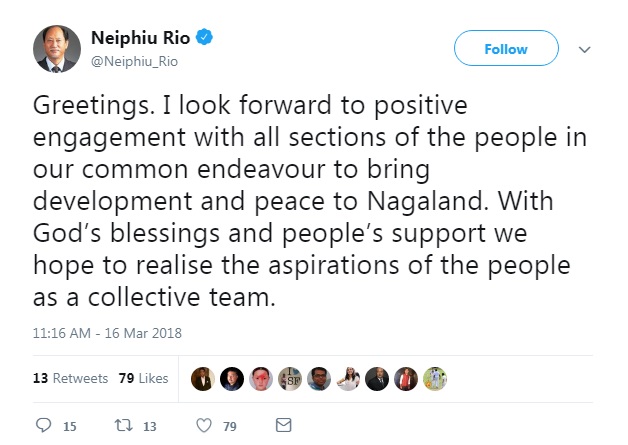Screen dimensions: 628x445
Task: Click the blue verified badge
Action: [204, 37]
